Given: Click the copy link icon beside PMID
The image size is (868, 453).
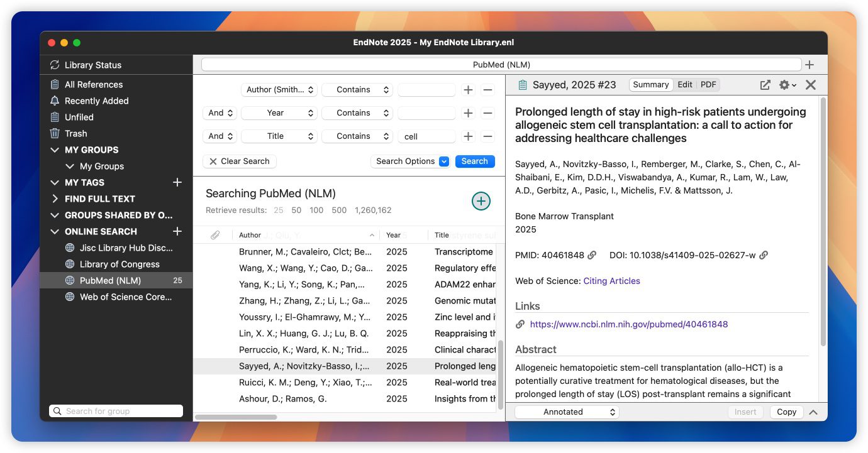Looking at the screenshot, I should click(x=592, y=255).
